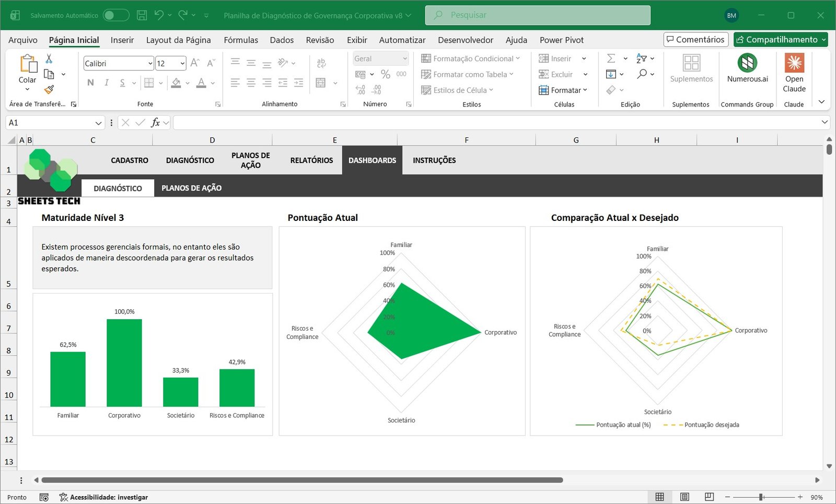Open the Name Box dropdown arrow
The width and height of the screenshot is (836, 504).
(98, 123)
